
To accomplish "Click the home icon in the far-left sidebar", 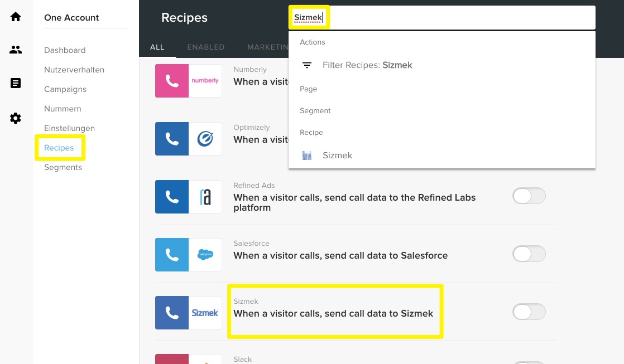I will click(x=16, y=17).
